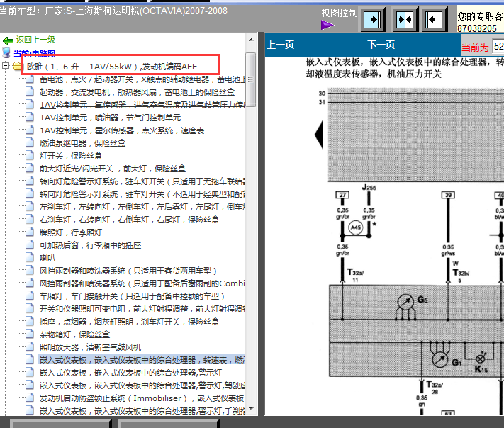Screen dimensions: 504x428
Task: Click document icon beside 灯开关，保险丝盒
Action: point(30,155)
